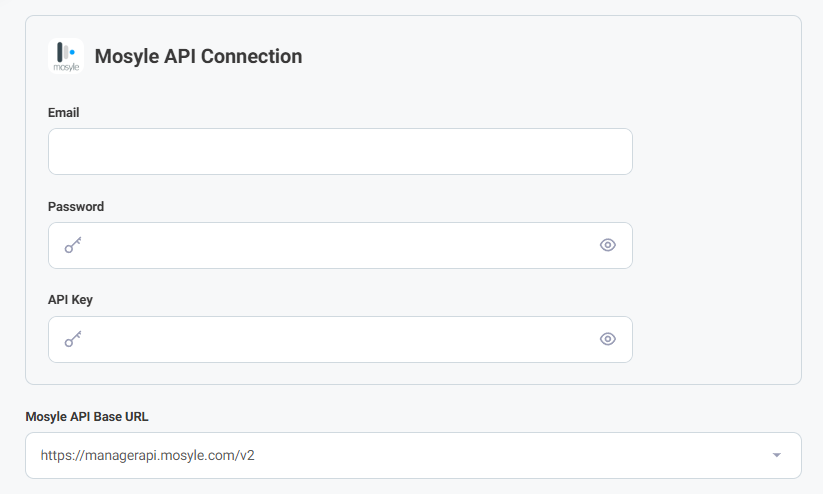Focus the Email input field
The height and width of the screenshot is (494, 823).
[x=340, y=151]
